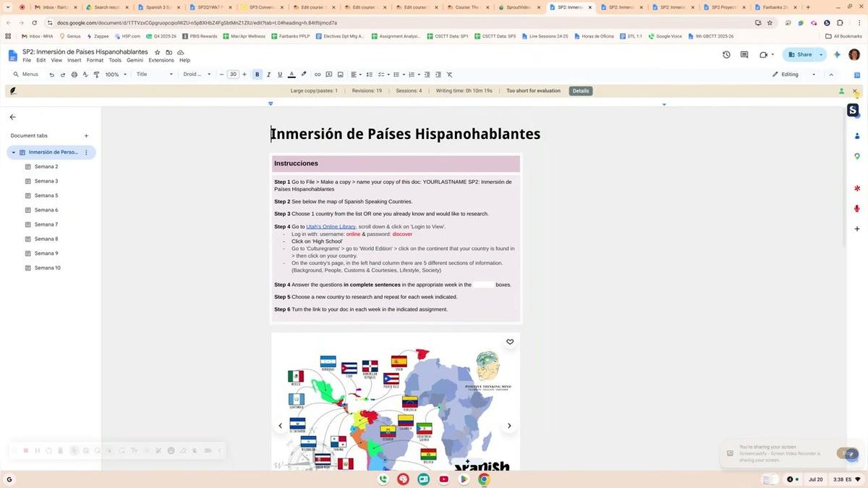Jump to Semana 8 in outline

[46, 239]
